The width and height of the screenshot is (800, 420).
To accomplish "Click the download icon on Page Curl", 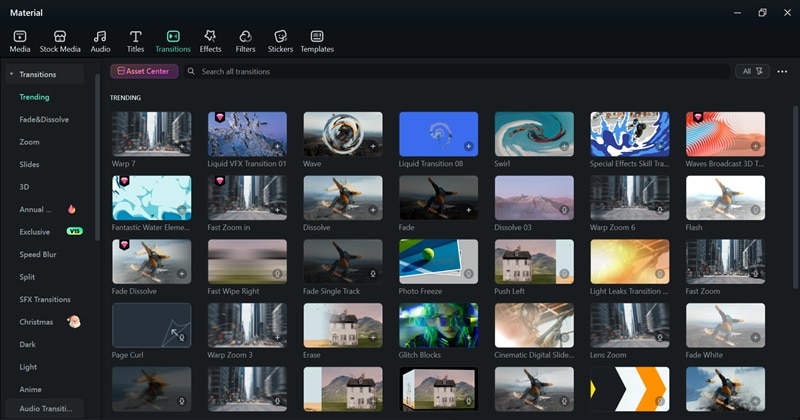I will (182, 338).
